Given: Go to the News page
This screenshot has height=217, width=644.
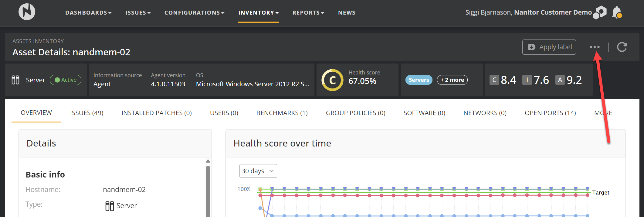Looking at the screenshot, I should [x=347, y=13].
